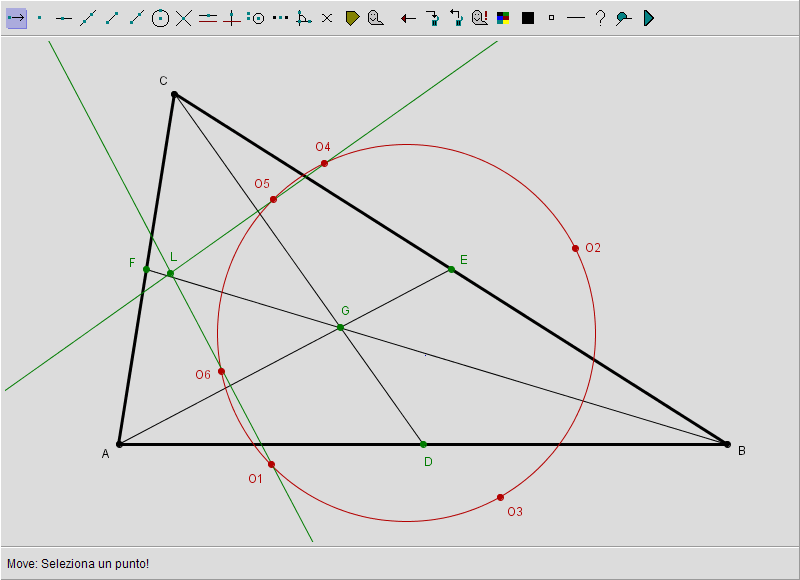Screen dimensions: 800x580
Task: Select the Angle tool
Action: point(304,18)
